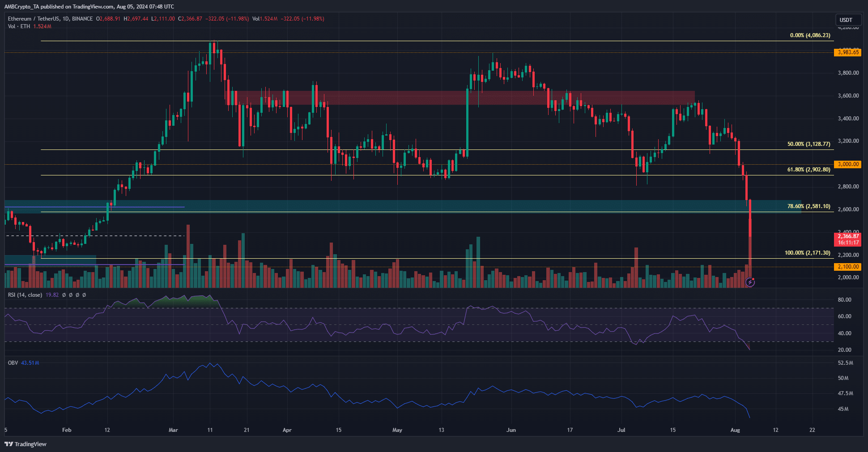Click the Jul date on the time axis
868x452 pixels.
(621, 430)
